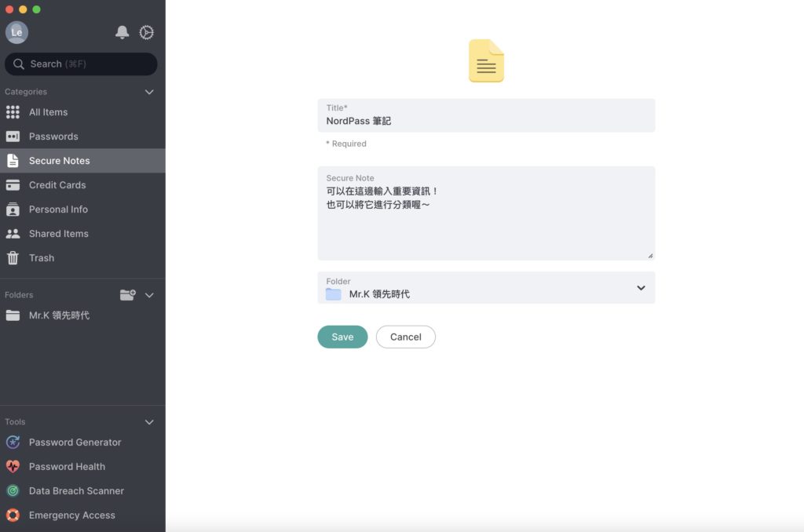This screenshot has height=532, width=804.
Task: Open Emergency Access tool
Action: [82, 515]
